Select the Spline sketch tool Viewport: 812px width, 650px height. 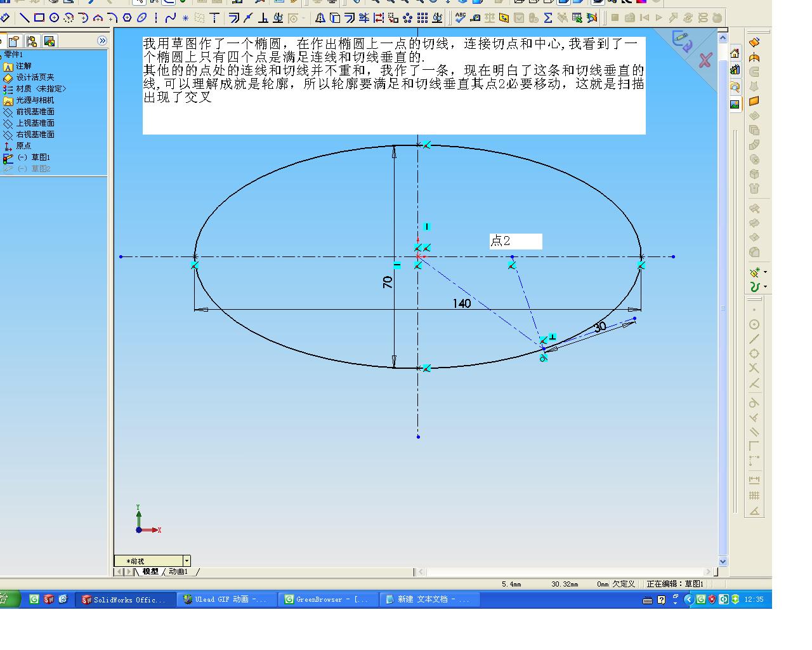170,18
